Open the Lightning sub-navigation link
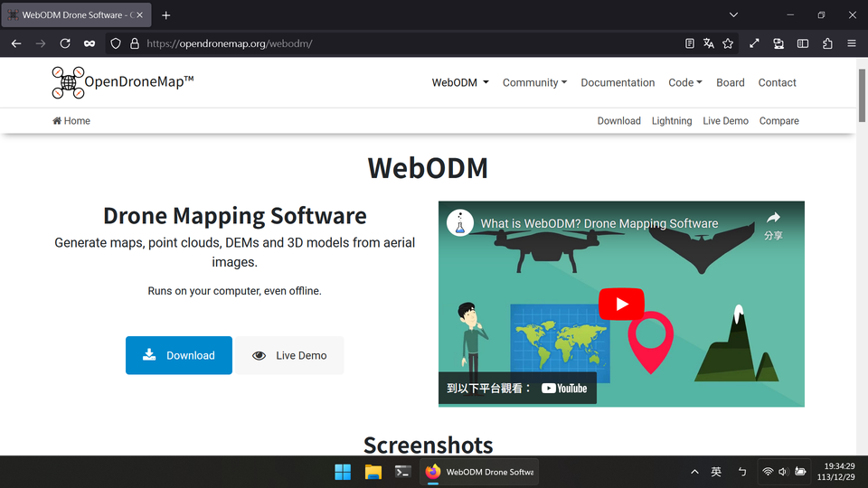The width and height of the screenshot is (868, 488). tap(672, 120)
